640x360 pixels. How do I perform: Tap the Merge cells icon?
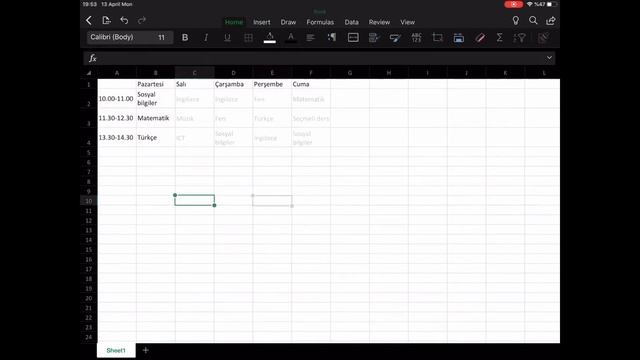(353, 38)
